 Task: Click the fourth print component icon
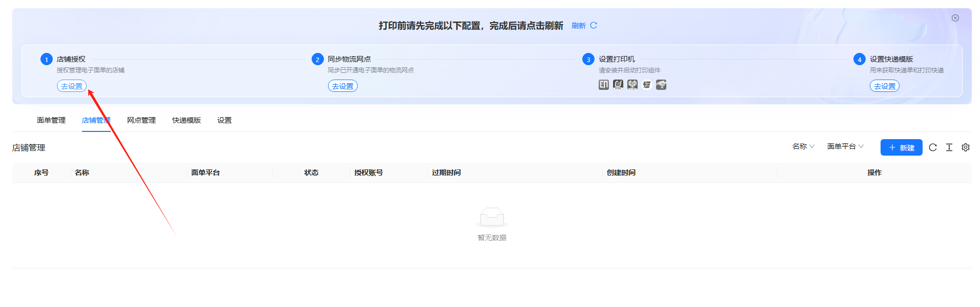point(647,85)
